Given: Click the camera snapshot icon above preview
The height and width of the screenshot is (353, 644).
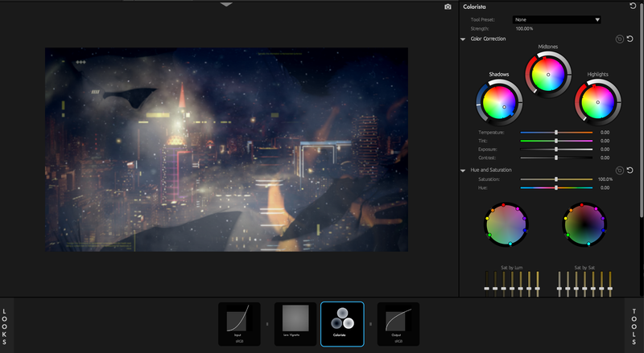Looking at the screenshot, I should (x=448, y=6).
